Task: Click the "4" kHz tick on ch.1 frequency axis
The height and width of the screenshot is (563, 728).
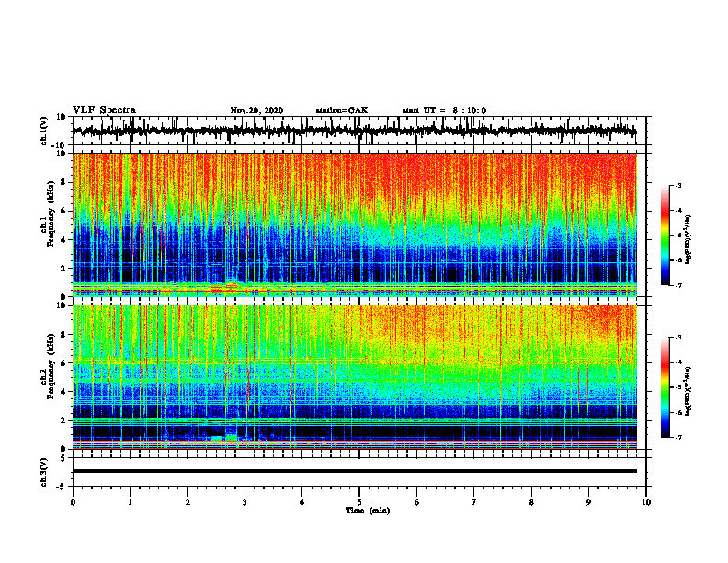Action: coord(64,240)
